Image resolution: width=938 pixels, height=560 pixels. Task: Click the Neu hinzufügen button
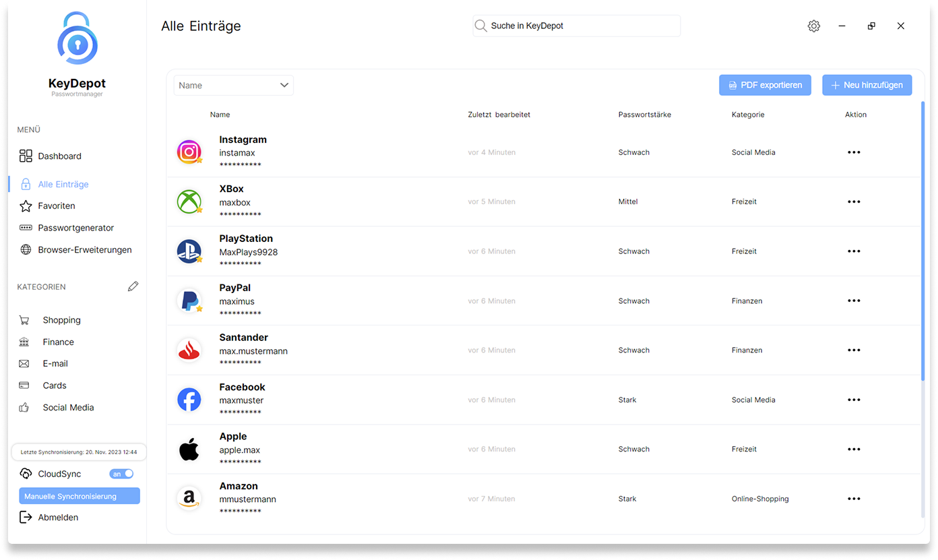(867, 85)
